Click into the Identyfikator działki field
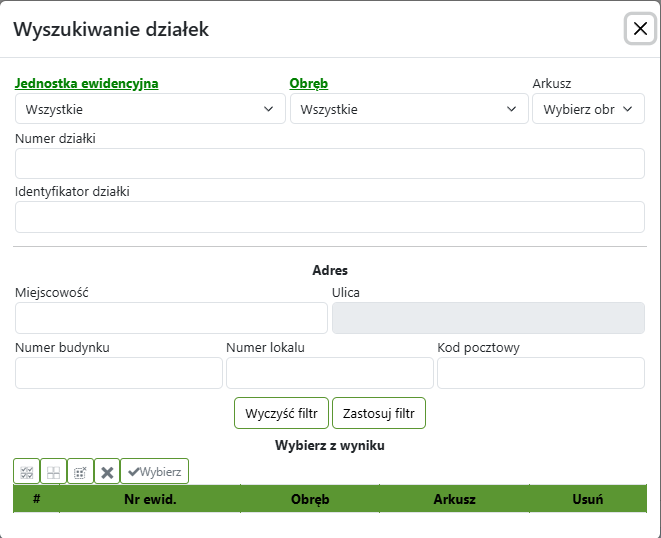Viewport: 661px width, 538px height. [330, 217]
